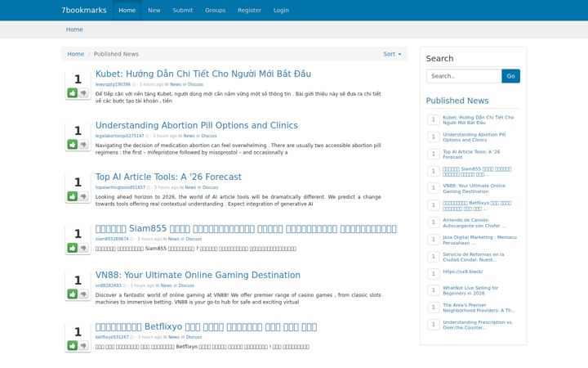Viewport: 588px width, 368px height.
Task: Downvote the Top AI Article Tools post
Action: [x=83, y=196]
